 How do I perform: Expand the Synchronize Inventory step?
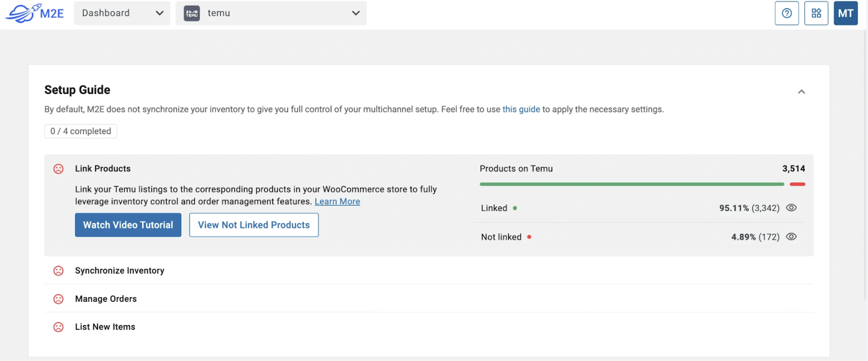(119, 271)
